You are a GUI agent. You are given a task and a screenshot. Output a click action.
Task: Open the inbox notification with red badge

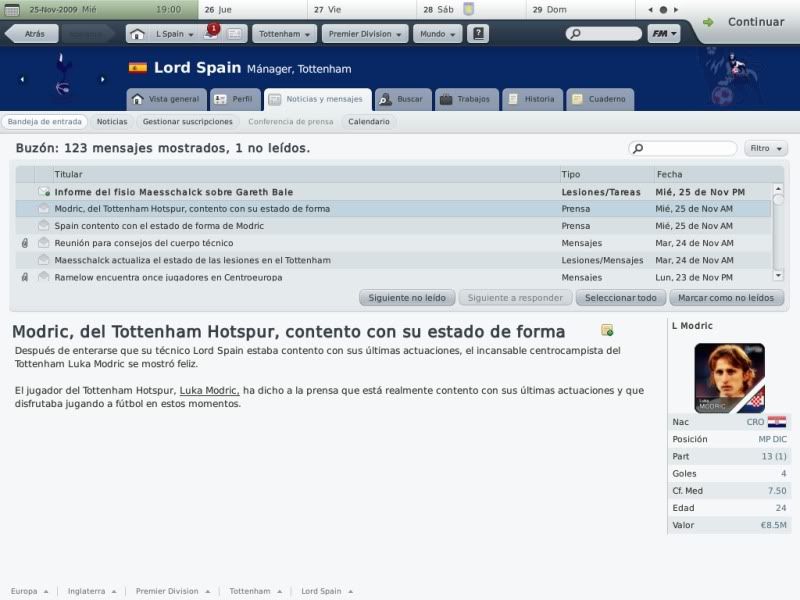point(211,33)
